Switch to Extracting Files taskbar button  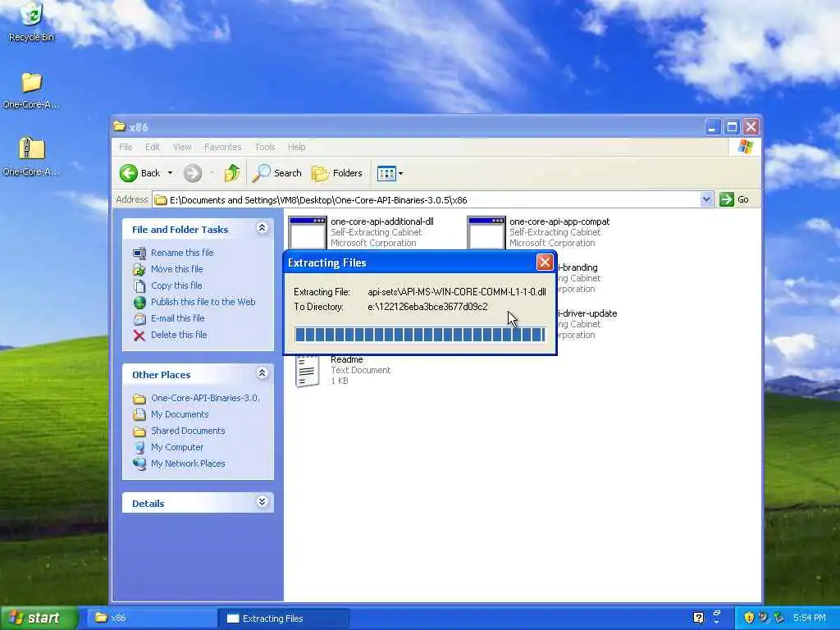point(283,619)
